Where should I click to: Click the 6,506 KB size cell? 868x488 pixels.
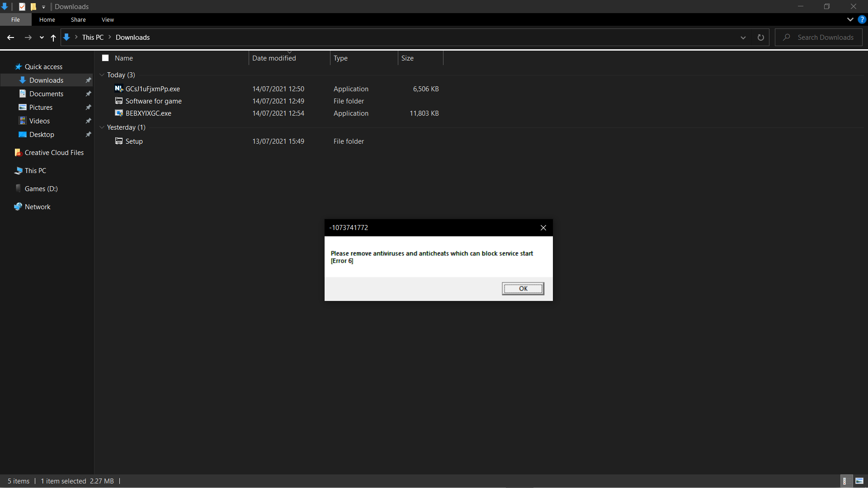[x=426, y=89]
